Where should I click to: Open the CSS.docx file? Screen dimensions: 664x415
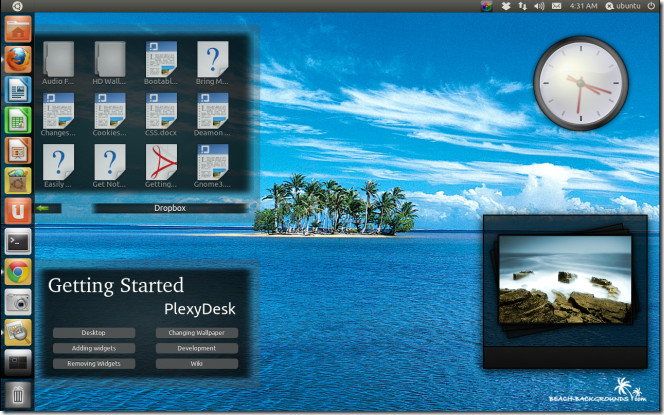(161, 114)
